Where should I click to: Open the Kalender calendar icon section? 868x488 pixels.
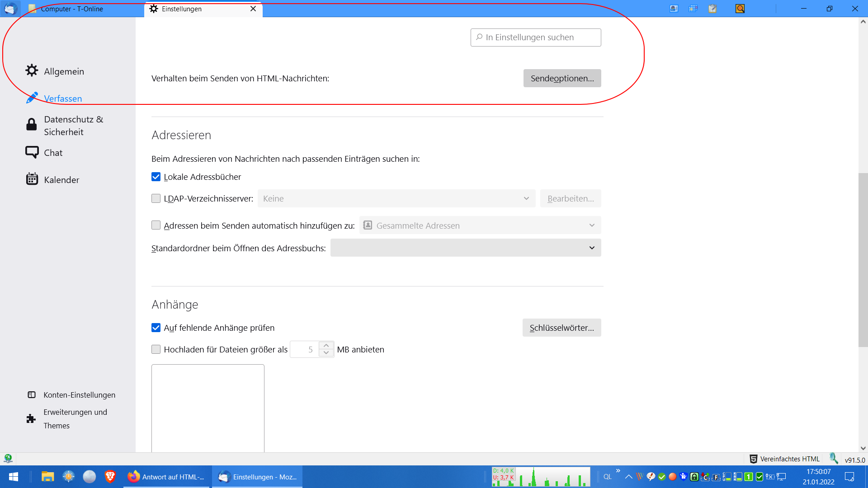32,179
